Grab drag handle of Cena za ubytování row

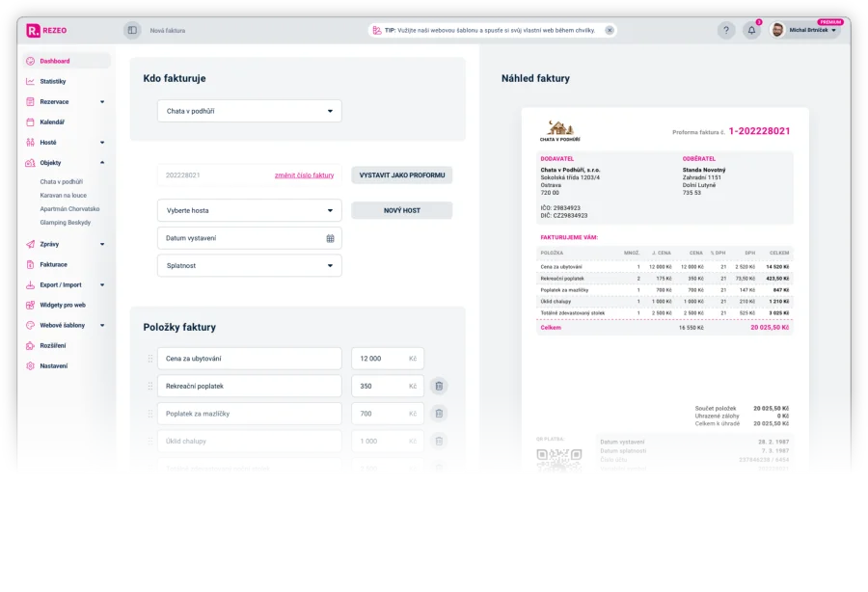(x=150, y=359)
